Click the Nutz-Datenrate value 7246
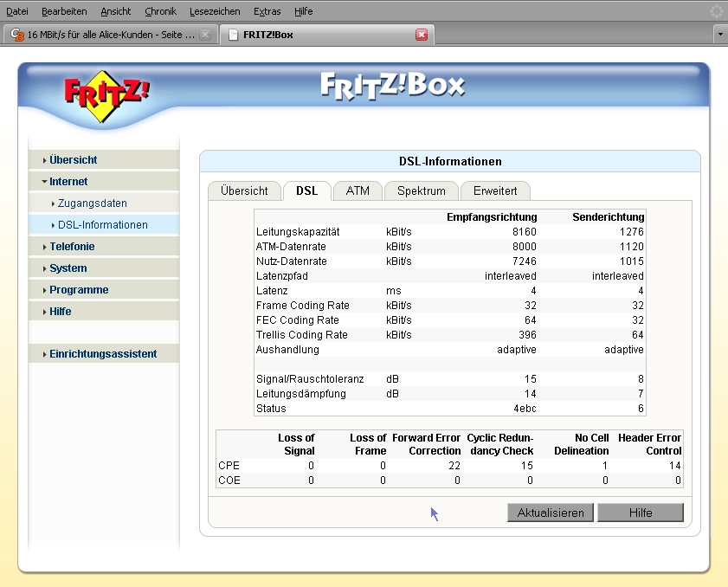 pos(525,261)
